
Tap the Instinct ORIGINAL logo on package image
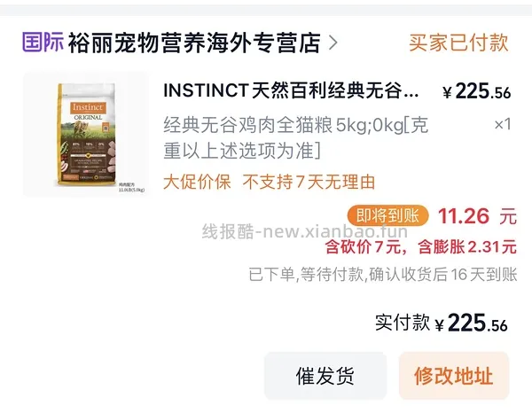(88, 111)
